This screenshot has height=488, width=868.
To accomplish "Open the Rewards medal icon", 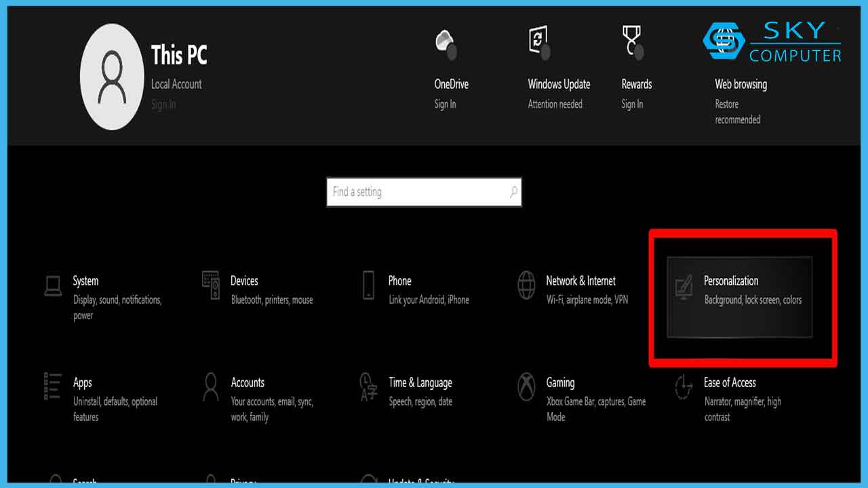I will 633,43.
